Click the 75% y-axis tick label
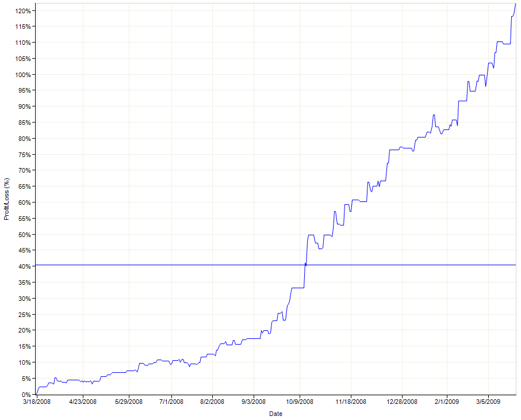The image size is (521, 420). pyautogui.click(x=24, y=155)
